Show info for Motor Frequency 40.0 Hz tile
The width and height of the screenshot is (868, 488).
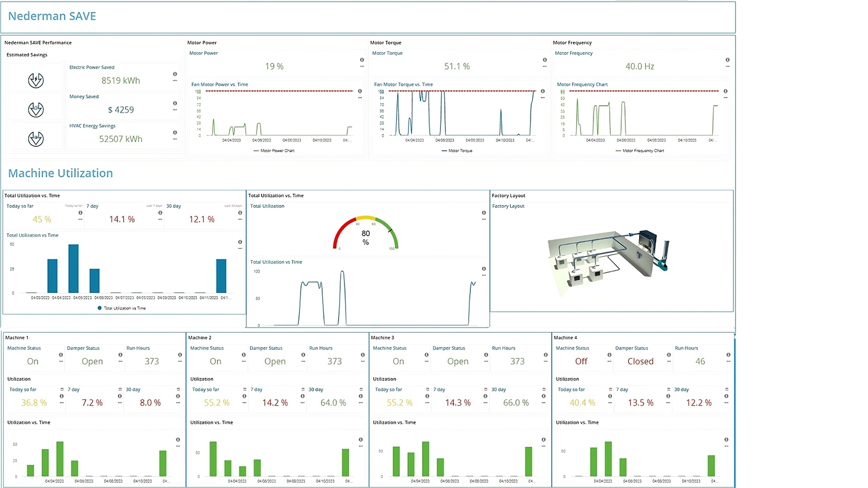[x=727, y=60]
